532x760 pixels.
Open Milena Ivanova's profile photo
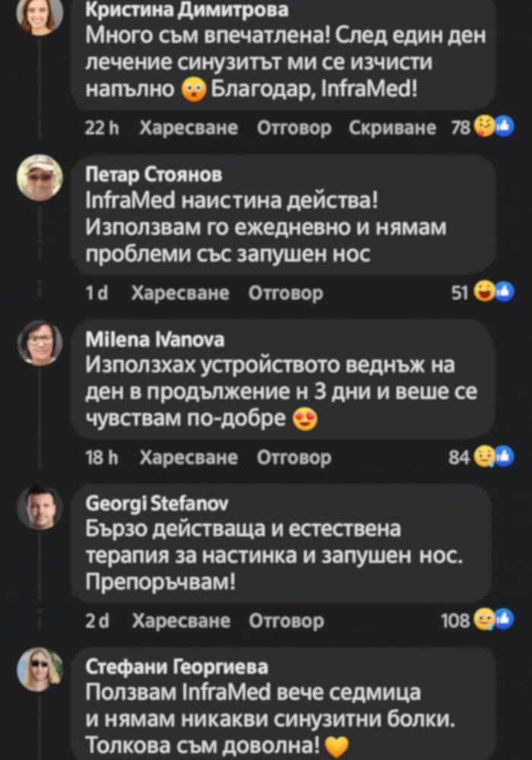pyautogui.click(x=40, y=343)
